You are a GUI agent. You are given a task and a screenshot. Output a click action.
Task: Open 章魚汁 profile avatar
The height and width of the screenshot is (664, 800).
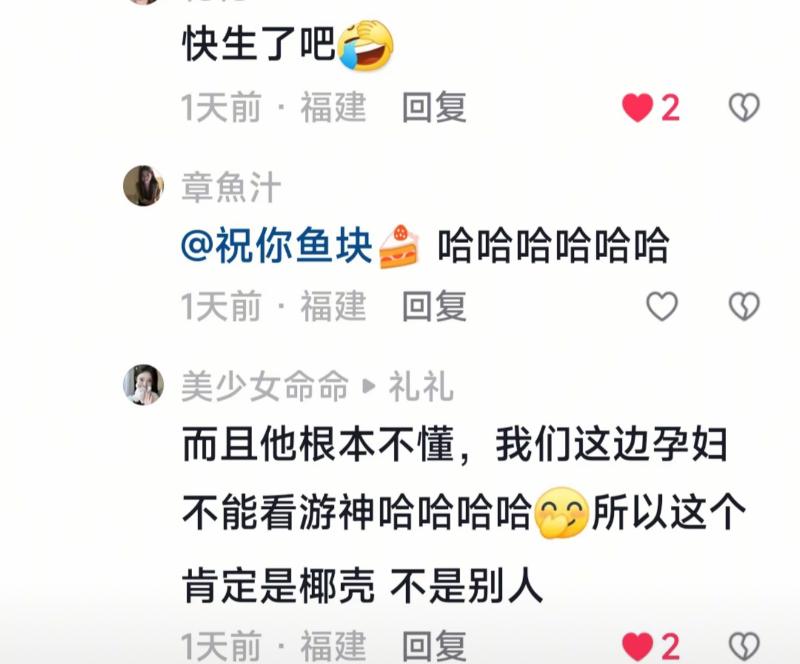(143, 186)
